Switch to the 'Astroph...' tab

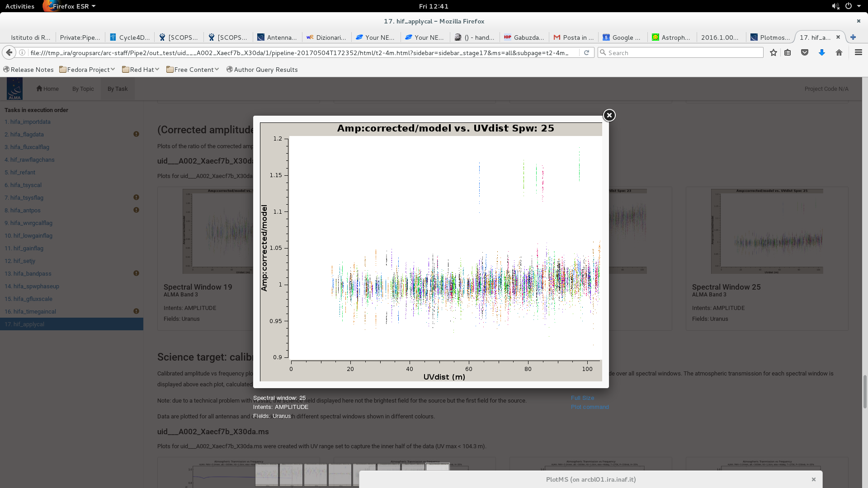[671, 37]
